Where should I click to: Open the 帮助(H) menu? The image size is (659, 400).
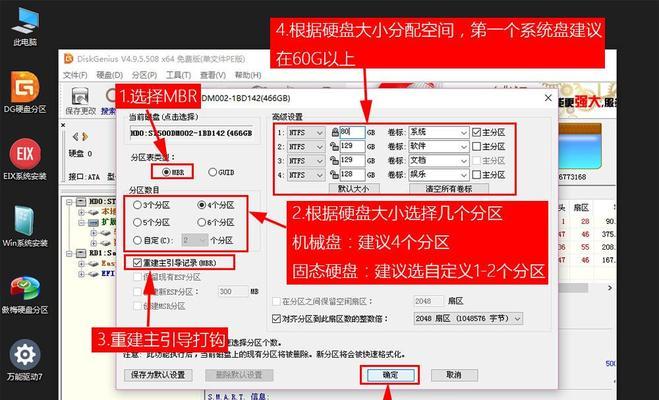point(248,75)
